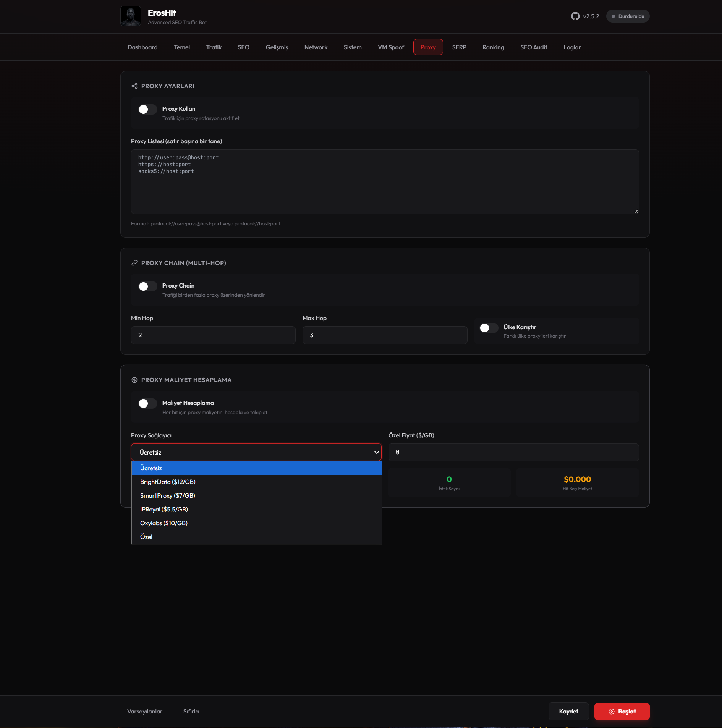
Task: Enable the Proxy Kullan toggle
Action: [x=147, y=110]
